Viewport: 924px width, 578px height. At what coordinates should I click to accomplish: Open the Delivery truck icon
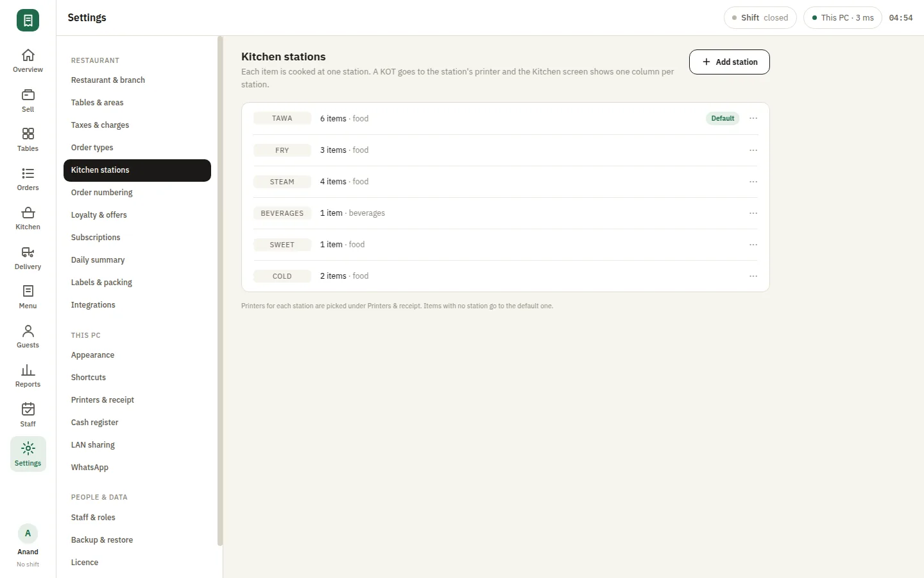(28, 252)
